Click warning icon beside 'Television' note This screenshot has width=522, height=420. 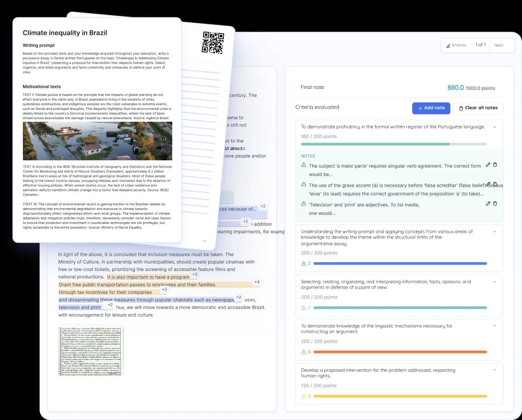(303, 203)
